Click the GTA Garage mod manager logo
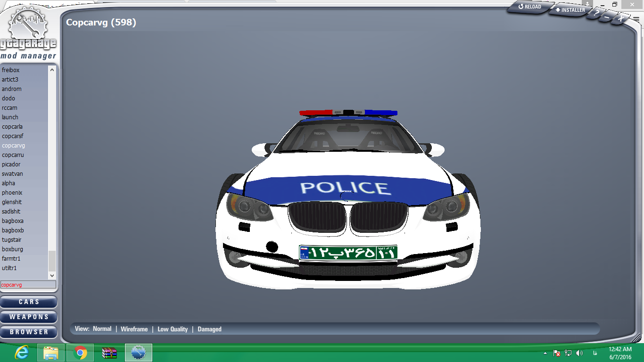This screenshot has width=644, height=362. (28, 33)
